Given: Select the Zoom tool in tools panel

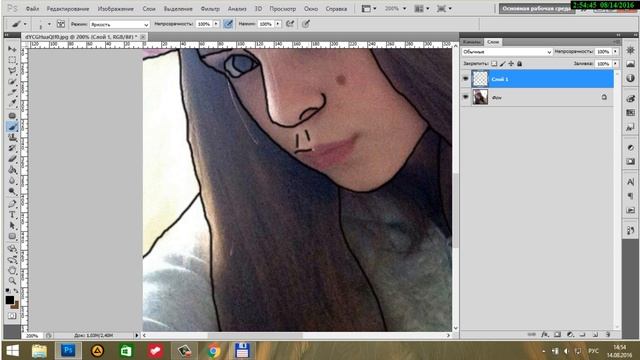Looking at the screenshot, I should click(x=12, y=281).
